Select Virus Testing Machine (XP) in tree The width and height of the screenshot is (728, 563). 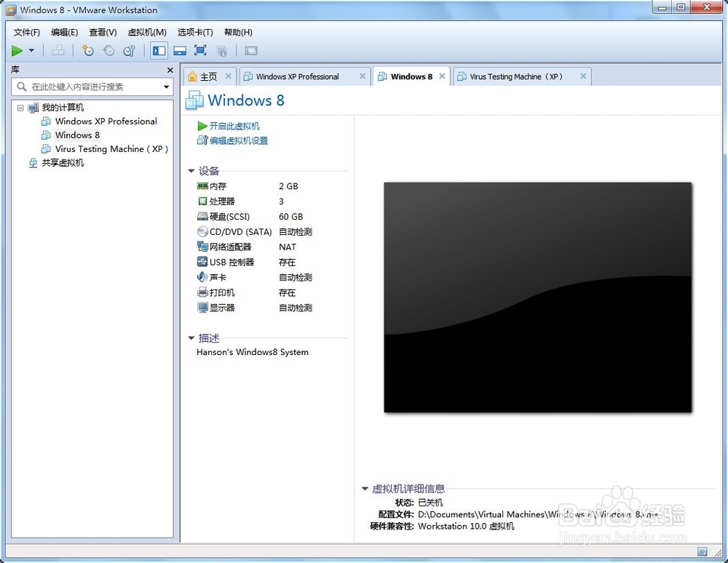(x=111, y=149)
